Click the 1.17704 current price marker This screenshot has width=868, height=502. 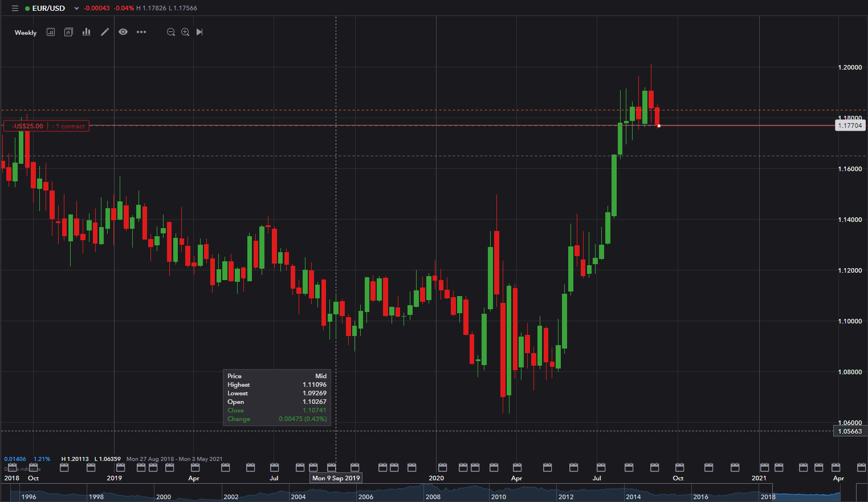pyautogui.click(x=850, y=125)
